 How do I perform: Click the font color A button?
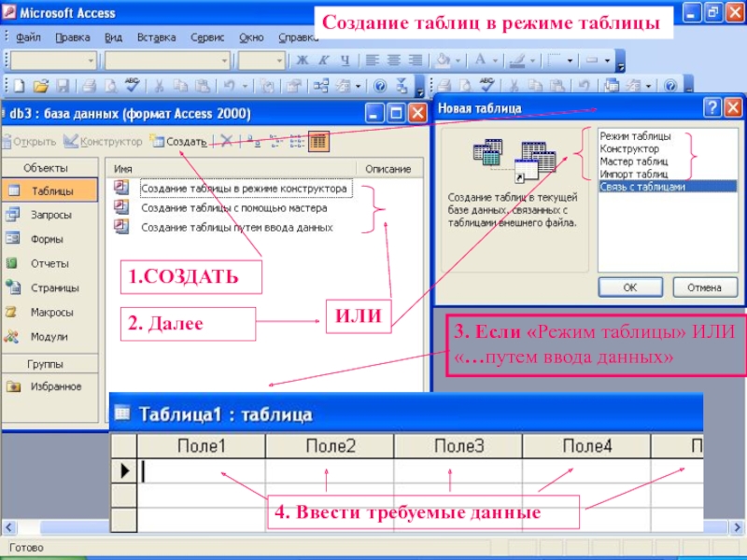coord(480,61)
